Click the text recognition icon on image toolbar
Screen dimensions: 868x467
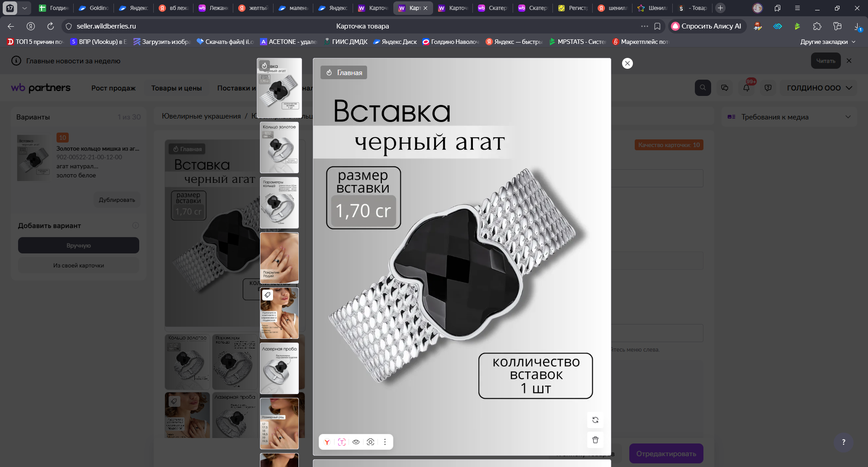click(x=341, y=442)
